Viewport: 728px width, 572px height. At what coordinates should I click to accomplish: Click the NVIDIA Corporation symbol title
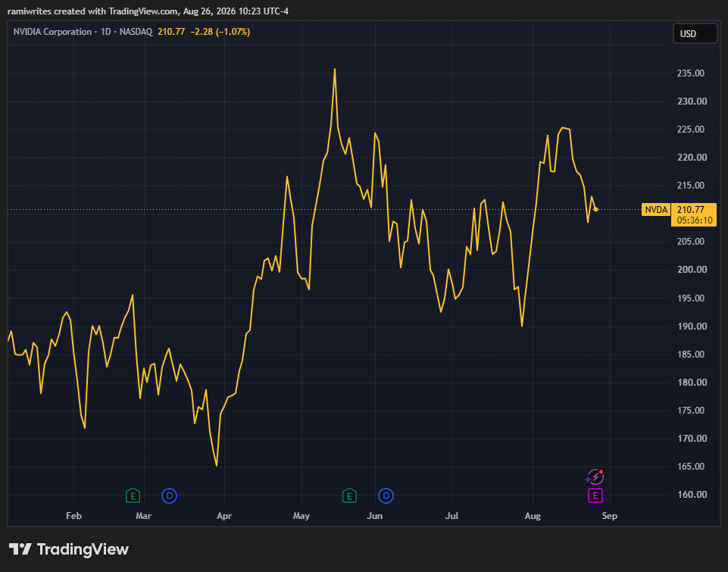[x=52, y=32]
